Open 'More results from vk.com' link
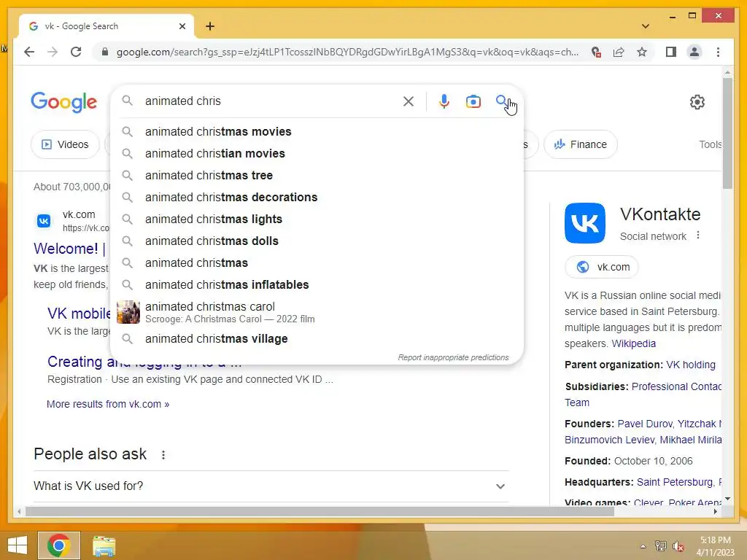 (108, 404)
